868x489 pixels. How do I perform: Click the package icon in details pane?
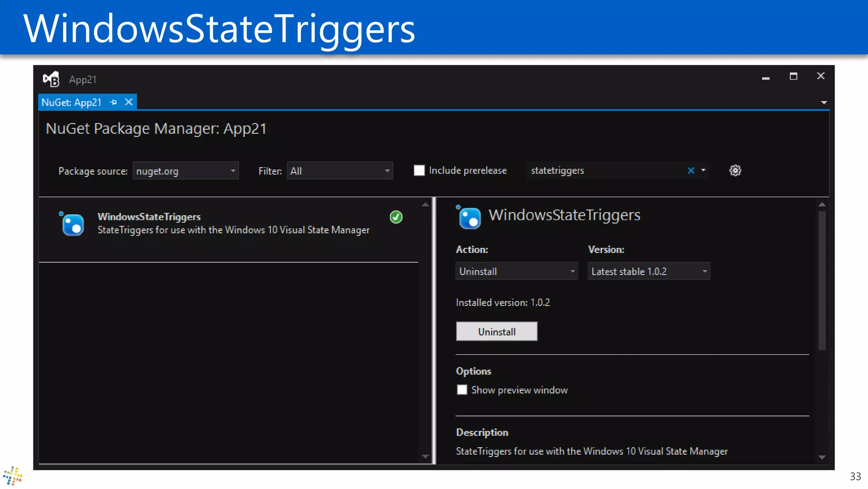[468, 217]
